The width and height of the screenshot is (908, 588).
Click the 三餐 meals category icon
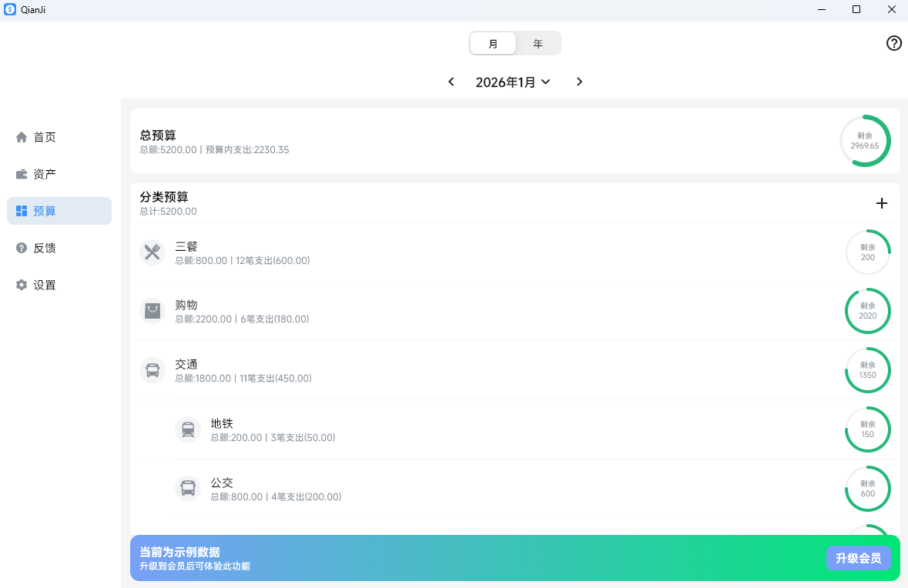[152, 252]
